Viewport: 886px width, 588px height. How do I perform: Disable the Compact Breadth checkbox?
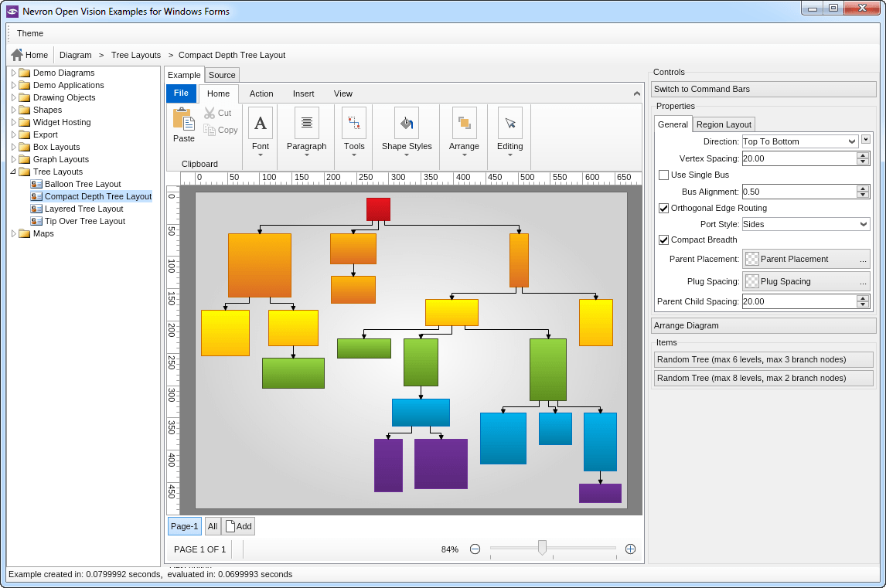(663, 240)
